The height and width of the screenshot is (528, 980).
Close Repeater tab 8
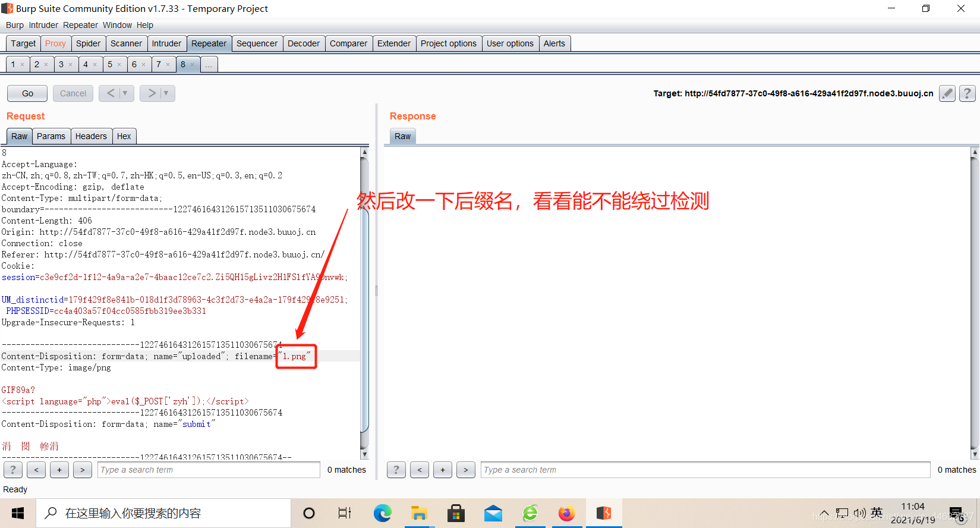(192, 65)
